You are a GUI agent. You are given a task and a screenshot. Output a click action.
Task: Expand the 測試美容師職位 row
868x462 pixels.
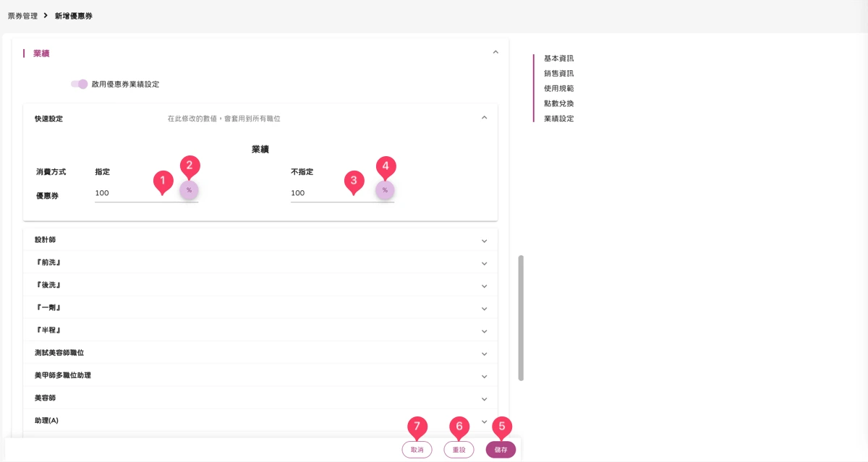tap(260, 353)
